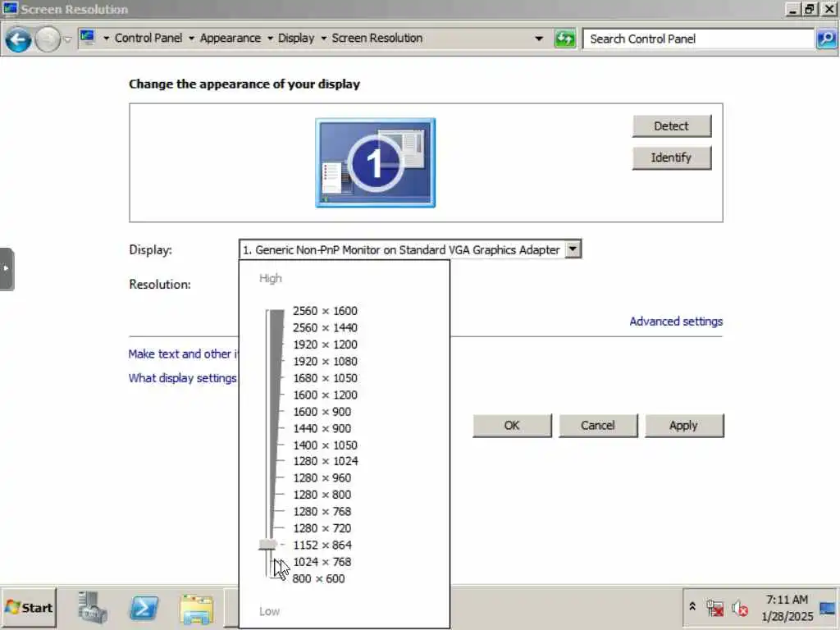Click the What display settings link

pyautogui.click(x=183, y=378)
